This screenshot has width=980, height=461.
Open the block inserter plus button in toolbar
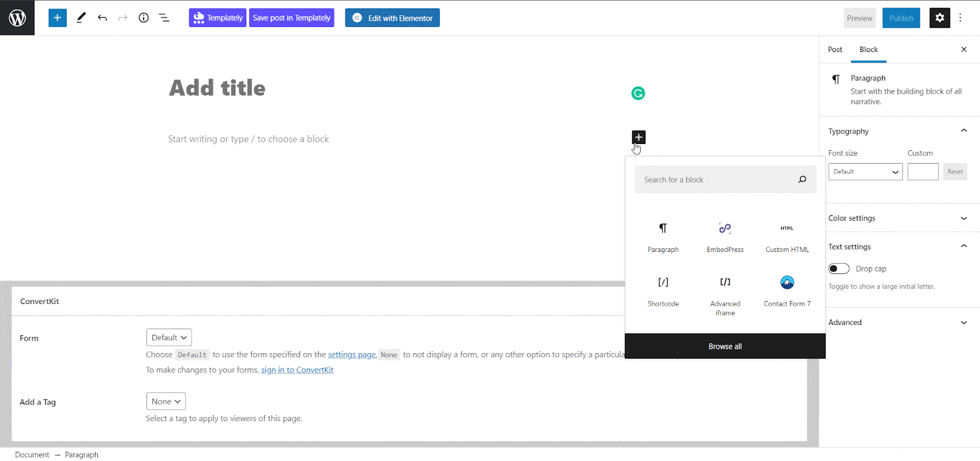(58, 18)
